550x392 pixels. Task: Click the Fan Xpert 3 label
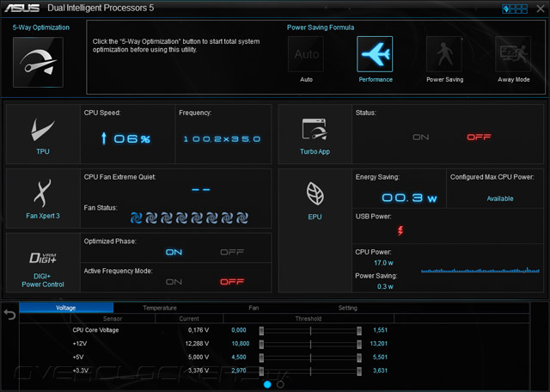coord(43,216)
